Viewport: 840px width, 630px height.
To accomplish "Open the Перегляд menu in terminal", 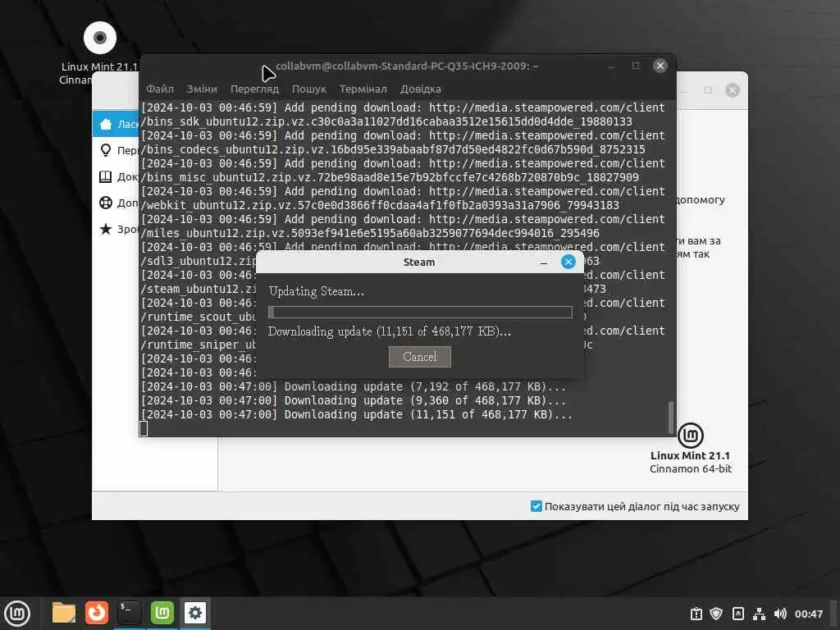I will tap(254, 89).
